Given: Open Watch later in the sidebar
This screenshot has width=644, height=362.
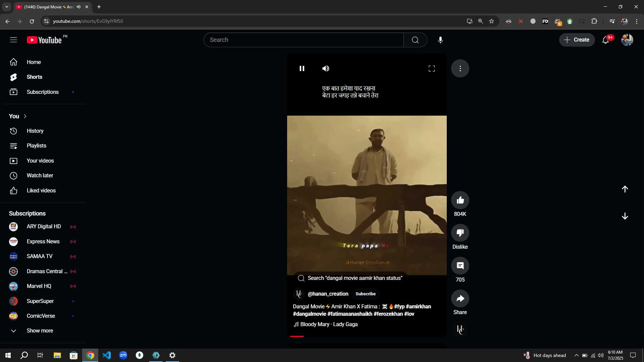Looking at the screenshot, I should click(x=43, y=176).
